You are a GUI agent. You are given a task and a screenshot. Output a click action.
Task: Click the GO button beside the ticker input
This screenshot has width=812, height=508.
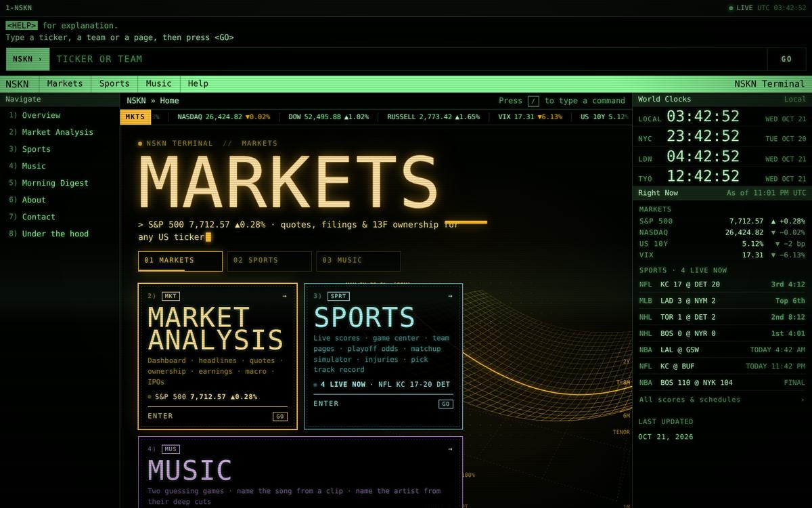tap(786, 59)
